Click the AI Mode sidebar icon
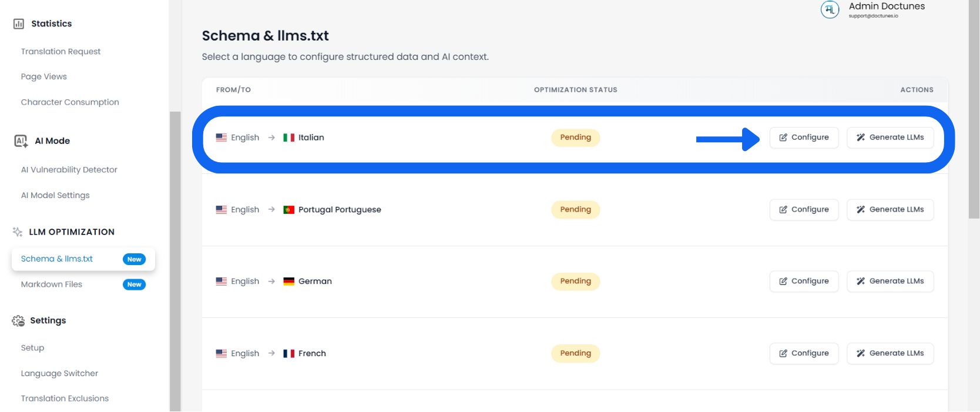980x412 pixels. point(21,141)
